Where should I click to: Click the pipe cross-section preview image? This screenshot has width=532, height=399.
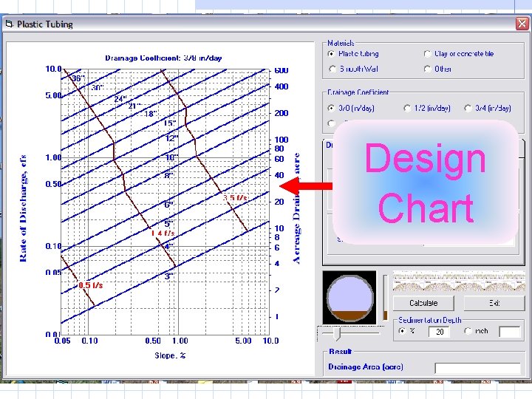click(349, 298)
